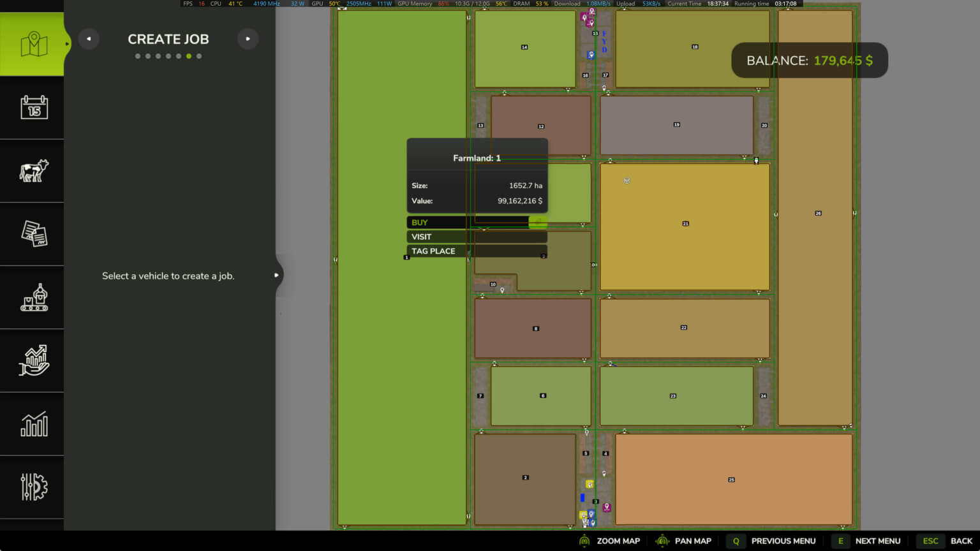Go to next page using right arrow
This screenshot has width=980, height=551.
(248, 39)
